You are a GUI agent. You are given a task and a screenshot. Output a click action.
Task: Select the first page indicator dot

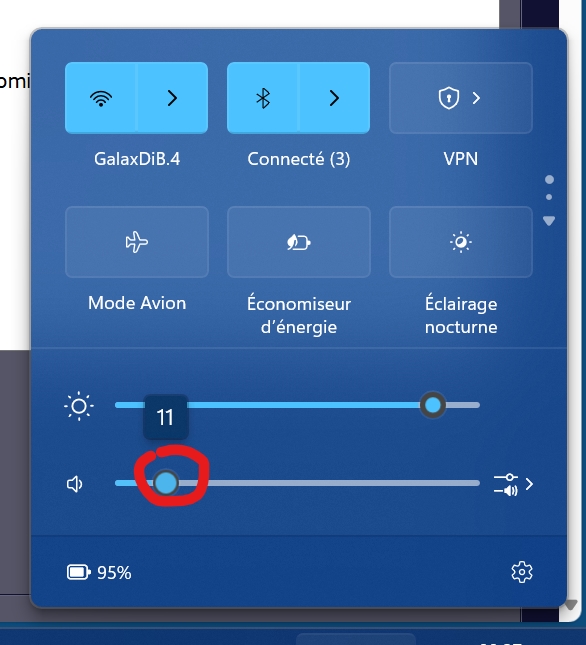[x=549, y=179]
